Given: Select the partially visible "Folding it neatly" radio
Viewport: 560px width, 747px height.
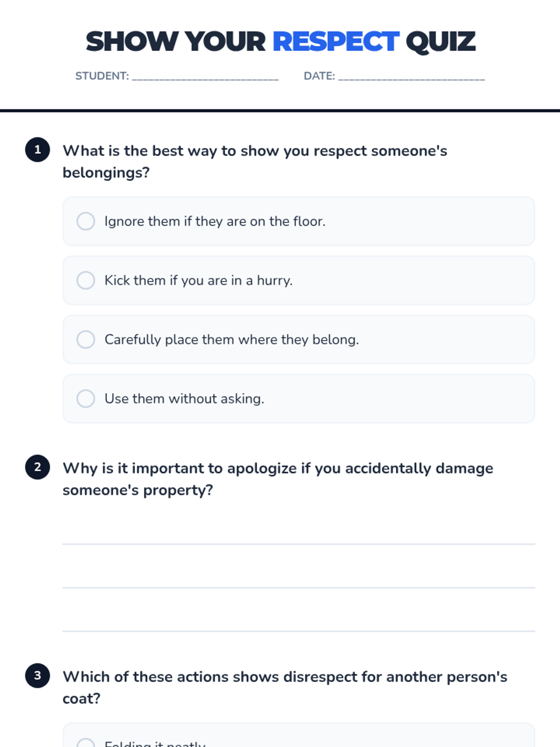Looking at the screenshot, I should tap(86, 743).
